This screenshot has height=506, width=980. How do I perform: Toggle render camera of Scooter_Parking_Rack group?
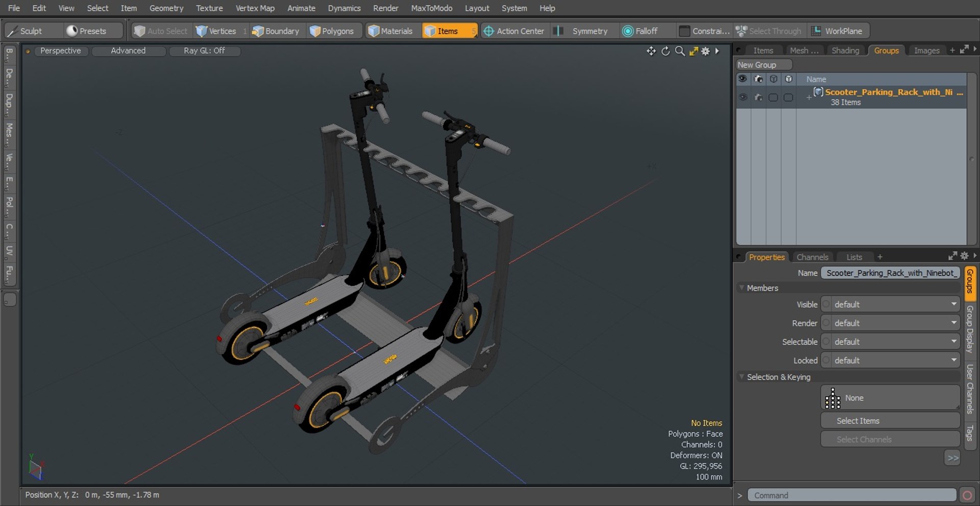pos(758,97)
